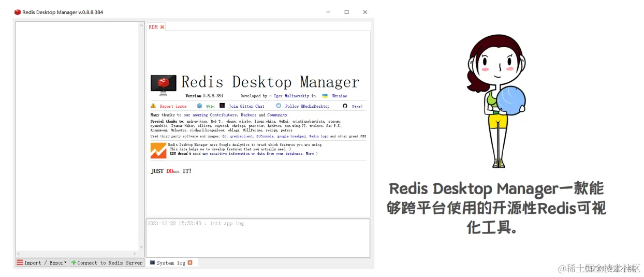
Task: Click the connections tree scroll down arrow
Action: coord(141,247)
